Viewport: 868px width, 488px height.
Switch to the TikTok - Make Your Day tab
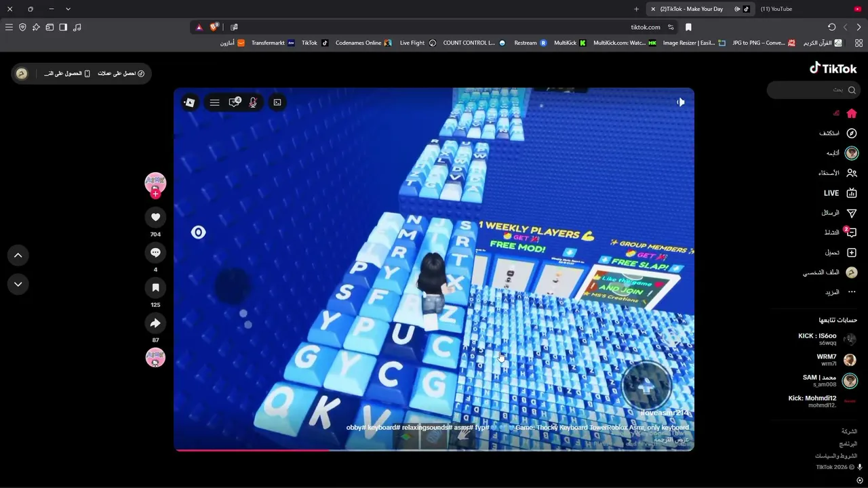[x=699, y=9]
